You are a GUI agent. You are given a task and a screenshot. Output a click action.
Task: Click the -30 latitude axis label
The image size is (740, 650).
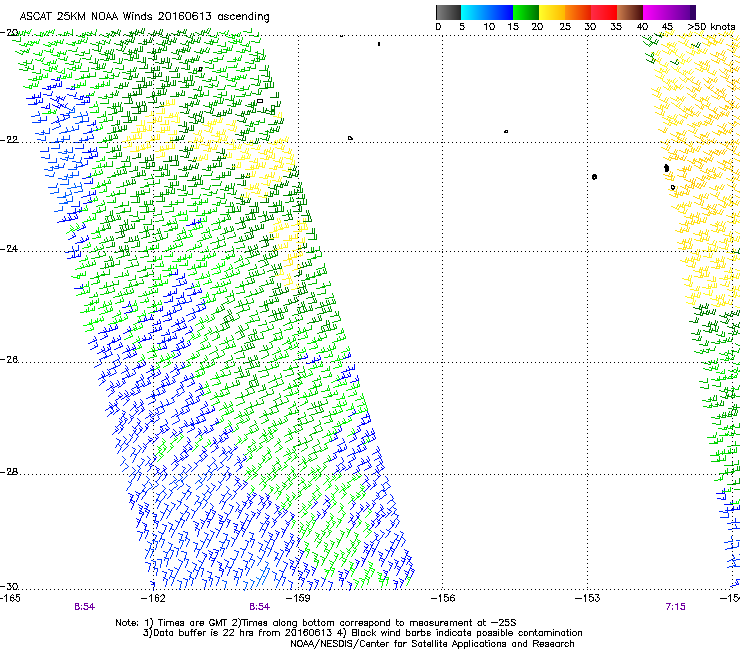tap(9, 586)
